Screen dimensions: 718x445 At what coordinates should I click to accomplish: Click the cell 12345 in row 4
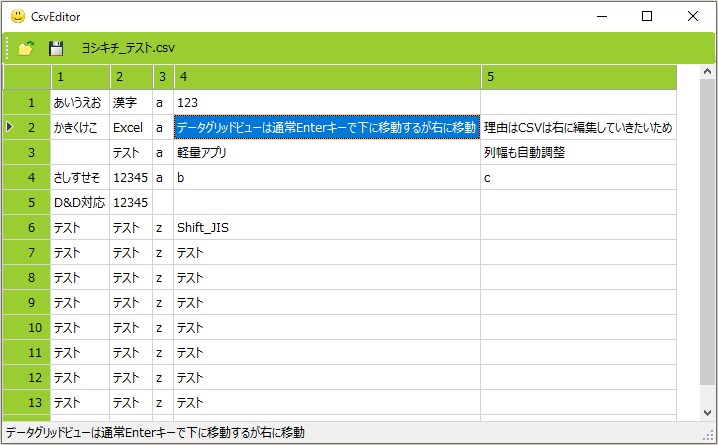131,177
